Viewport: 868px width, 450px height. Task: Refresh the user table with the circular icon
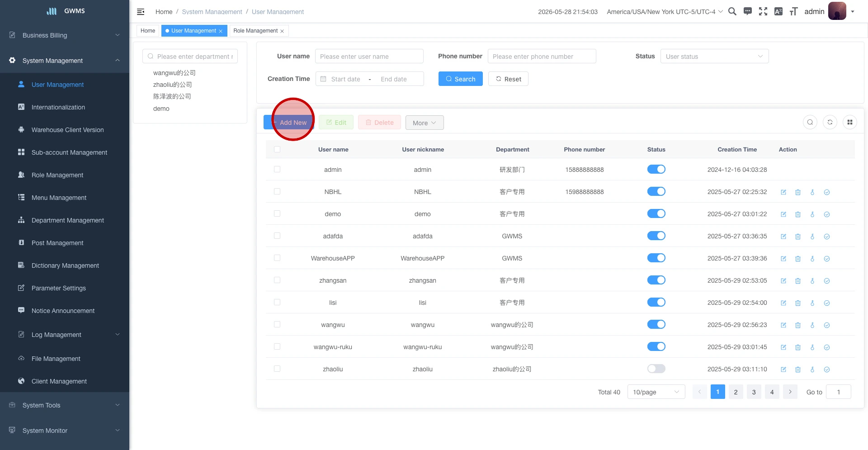tap(830, 122)
